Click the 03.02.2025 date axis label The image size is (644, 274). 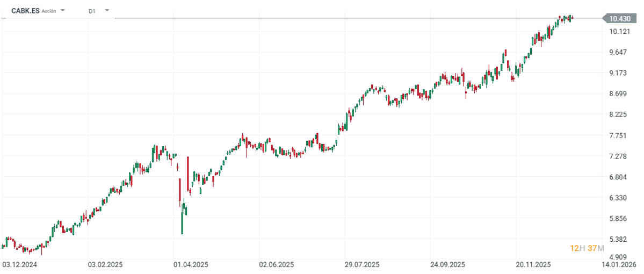click(105, 265)
